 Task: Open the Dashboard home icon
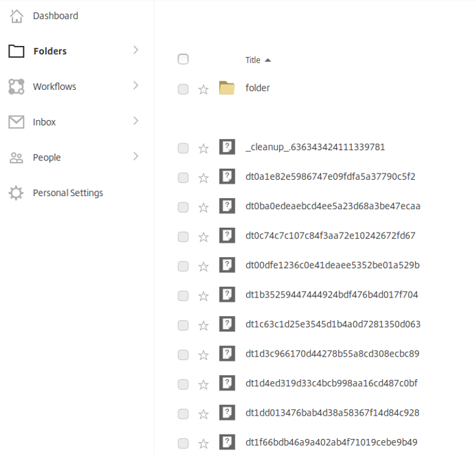pyautogui.click(x=16, y=16)
